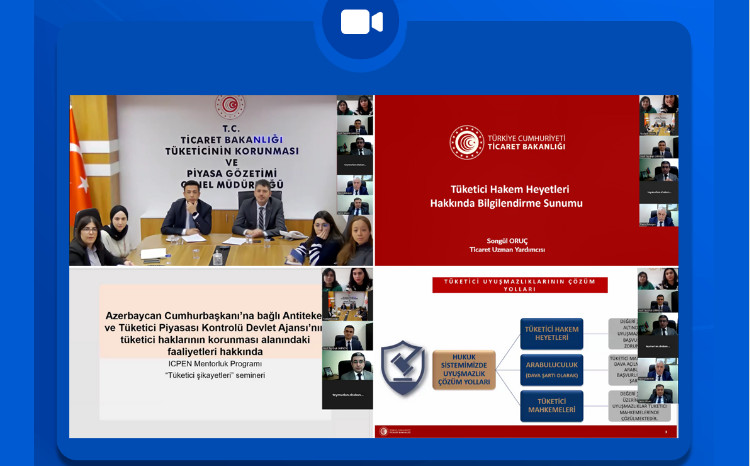
Task: Click the ministry emblem on the meeting room wall
Action: tap(230, 106)
